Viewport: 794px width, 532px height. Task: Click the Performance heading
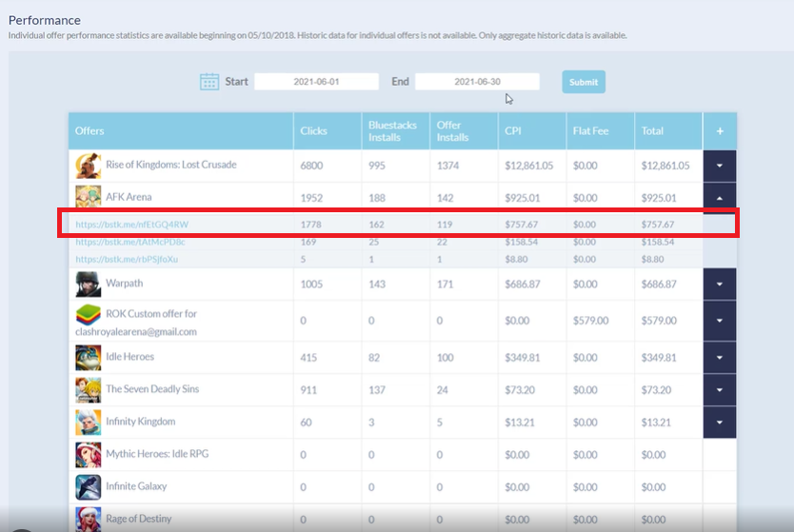[x=45, y=20]
